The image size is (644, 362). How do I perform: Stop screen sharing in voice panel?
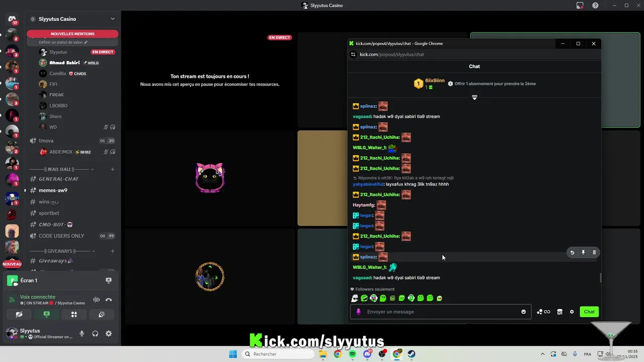(46, 314)
